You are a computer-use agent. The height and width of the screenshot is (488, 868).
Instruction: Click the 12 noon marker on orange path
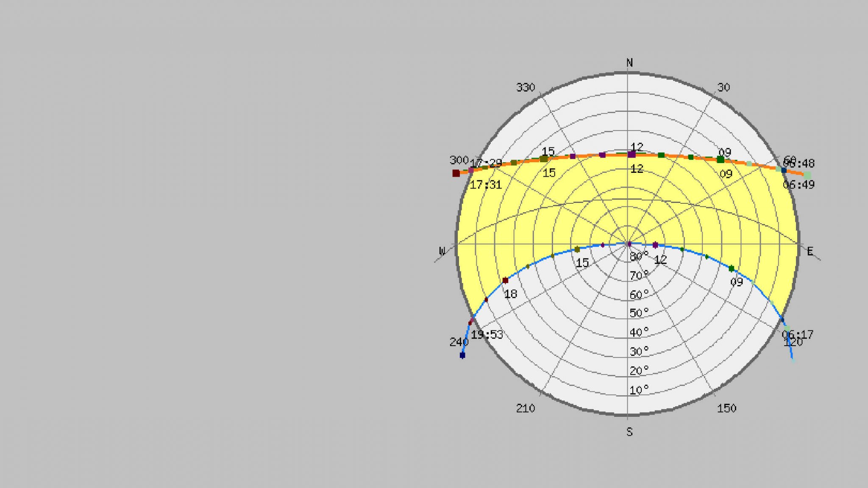pos(632,154)
